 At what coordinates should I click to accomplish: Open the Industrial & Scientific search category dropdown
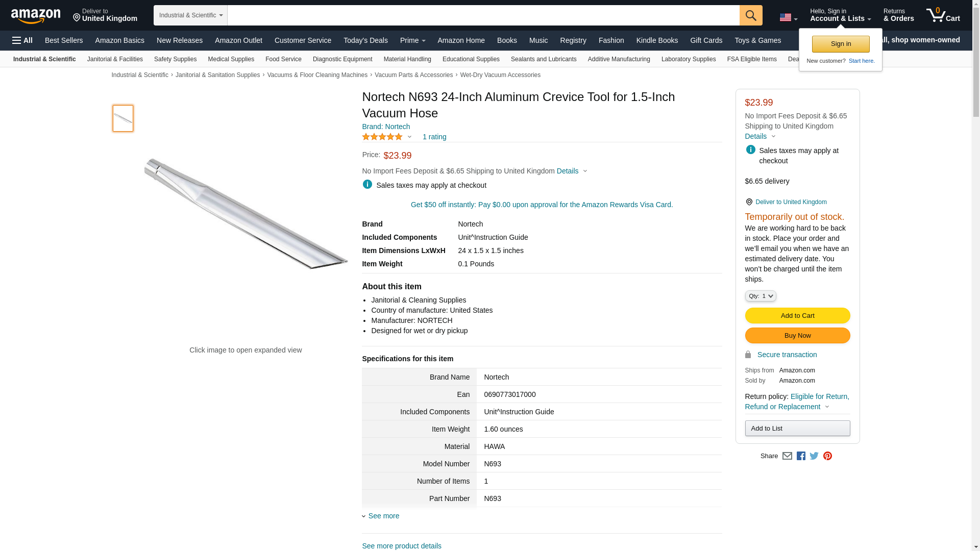pos(190,15)
